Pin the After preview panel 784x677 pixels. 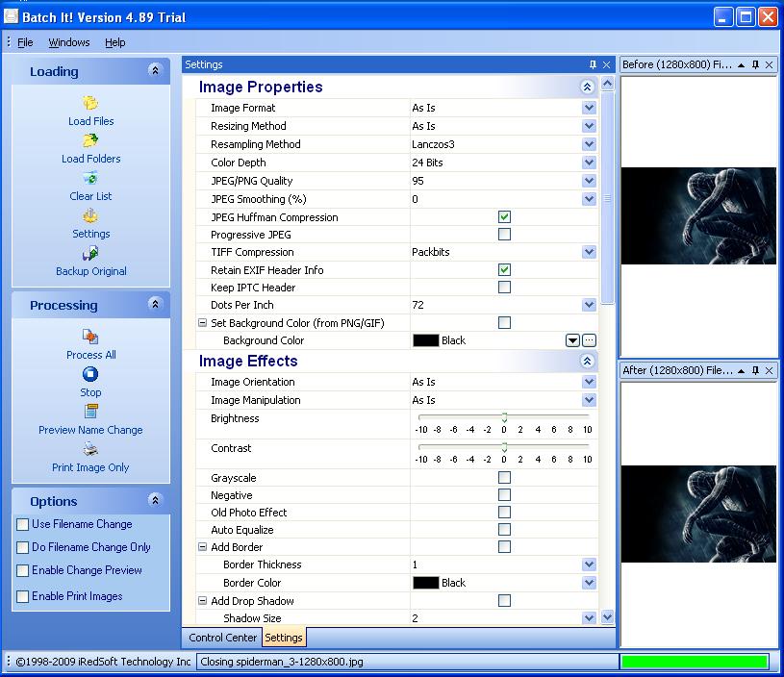coord(755,370)
